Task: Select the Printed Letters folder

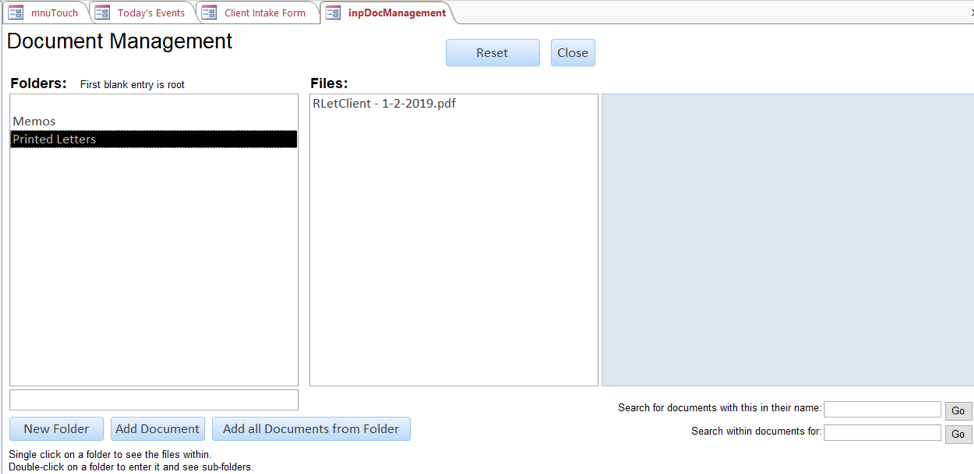Action: (54, 139)
